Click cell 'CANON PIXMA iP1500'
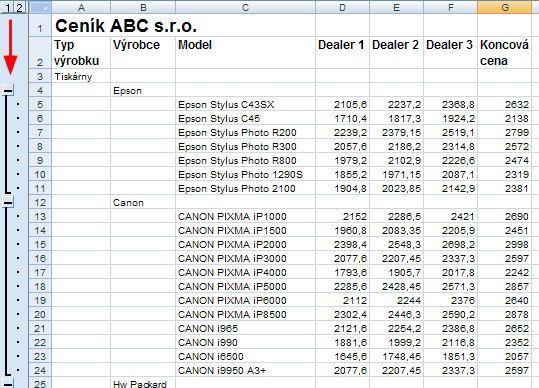The width and height of the screenshot is (539, 388). pyautogui.click(x=245, y=231)
